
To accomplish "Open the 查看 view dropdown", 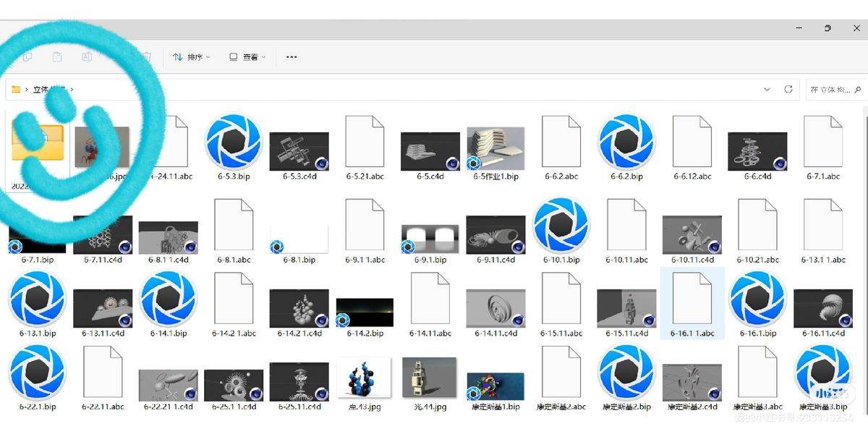I will click(x=247, y=57).
